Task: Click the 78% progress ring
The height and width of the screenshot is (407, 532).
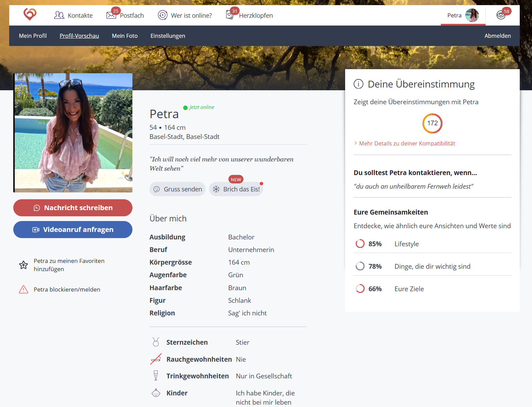Action: [360, 266]
